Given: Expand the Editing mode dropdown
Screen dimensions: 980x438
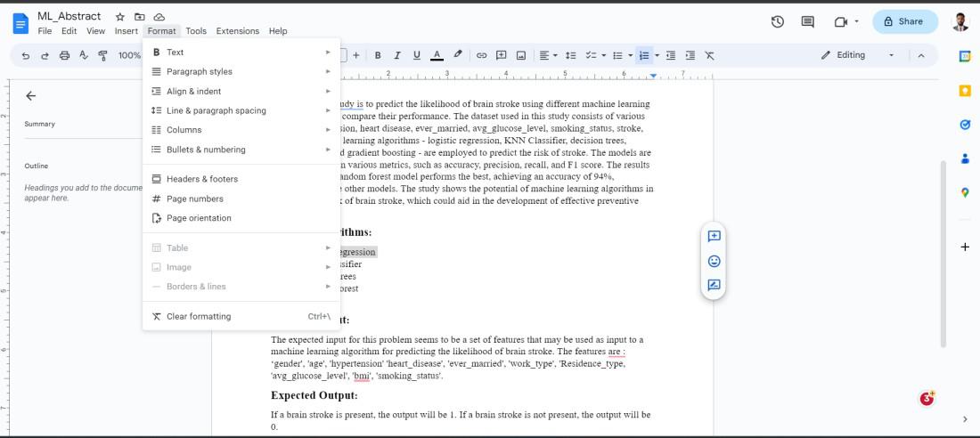Looking at the screenshot, I should point(859,55).
